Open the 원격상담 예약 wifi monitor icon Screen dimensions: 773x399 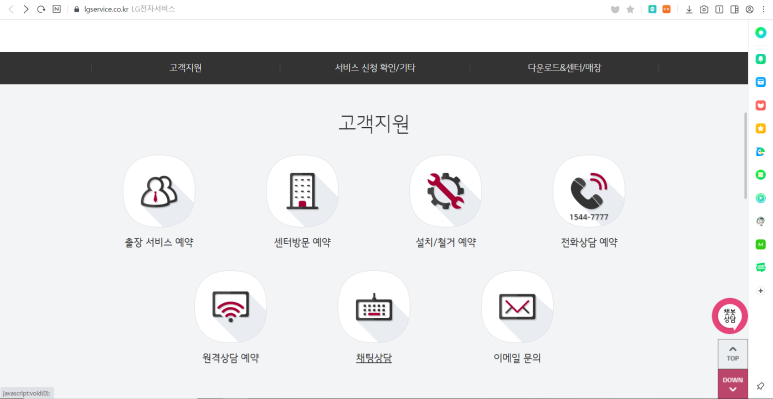[231, 306]
